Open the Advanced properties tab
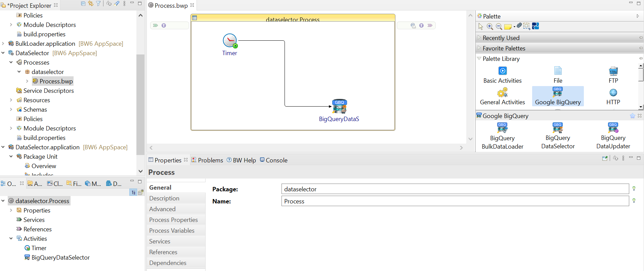Viewport: 644px width, 271px height. [x=176, y=209]
